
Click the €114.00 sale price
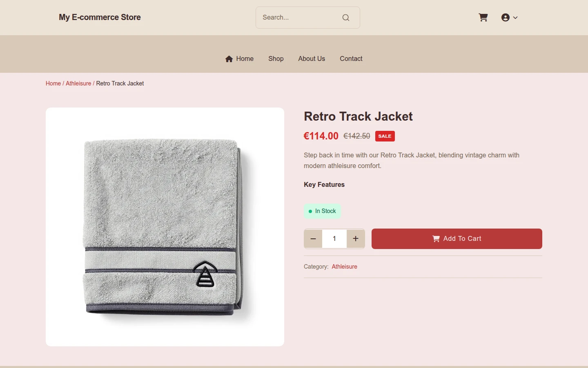[x=321, y=136]
